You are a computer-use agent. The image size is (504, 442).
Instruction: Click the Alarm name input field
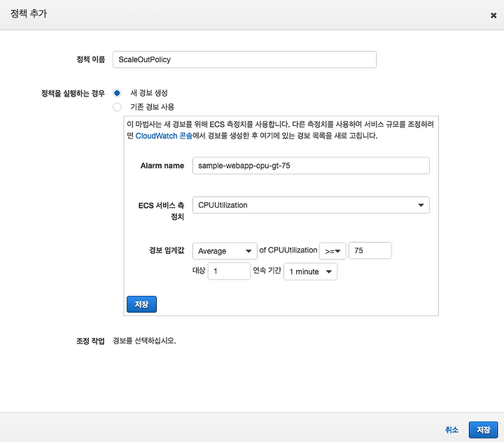click(311, 166)
